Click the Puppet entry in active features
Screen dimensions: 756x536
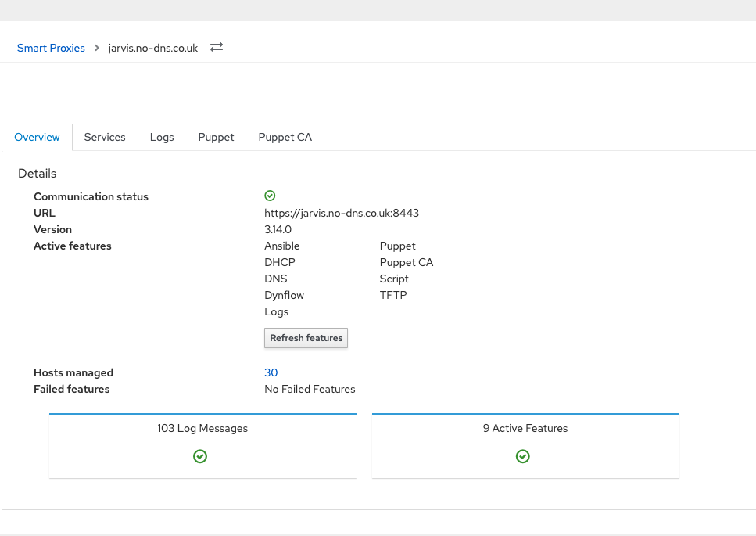[x=397, y=246]
